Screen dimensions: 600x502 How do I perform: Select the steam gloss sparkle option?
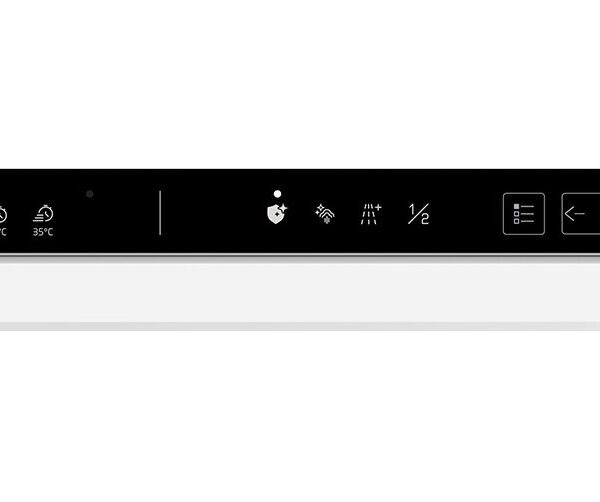click(324, 214)
